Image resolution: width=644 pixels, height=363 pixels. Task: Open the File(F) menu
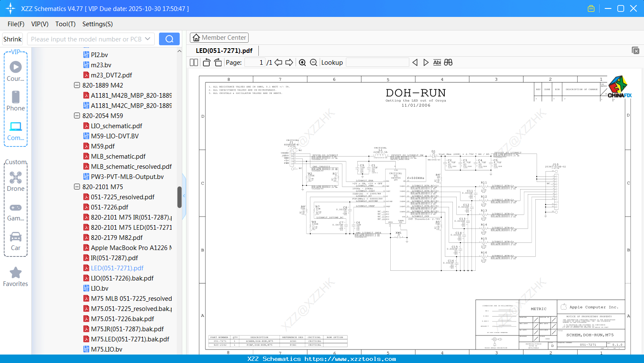click(x=16, y=24)
